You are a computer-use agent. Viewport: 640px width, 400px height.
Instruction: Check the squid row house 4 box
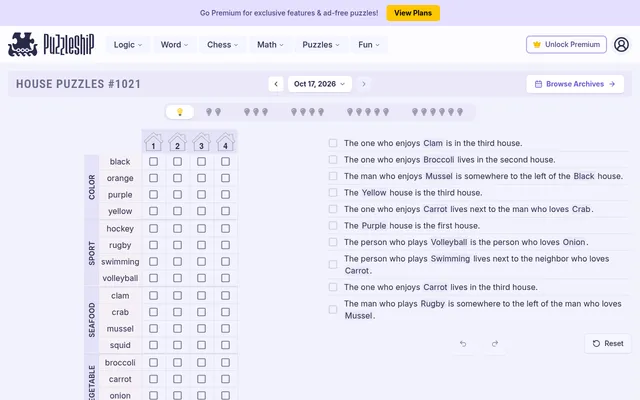click(225, 345)
